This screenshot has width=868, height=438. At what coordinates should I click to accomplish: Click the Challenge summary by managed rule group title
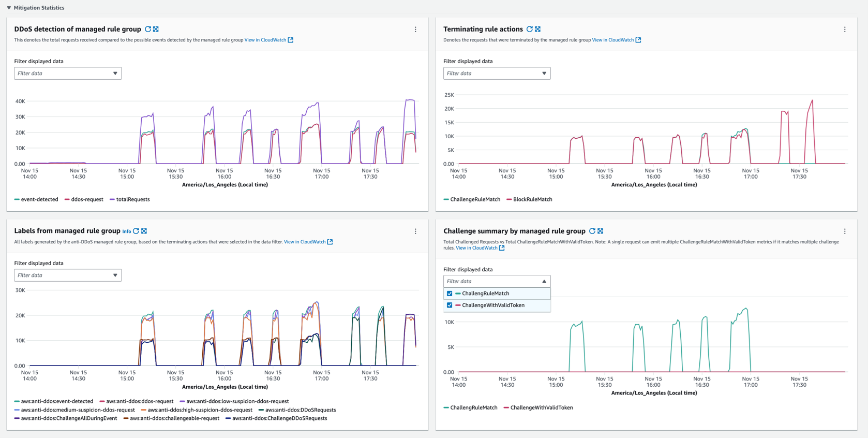[x=515, y=231]
